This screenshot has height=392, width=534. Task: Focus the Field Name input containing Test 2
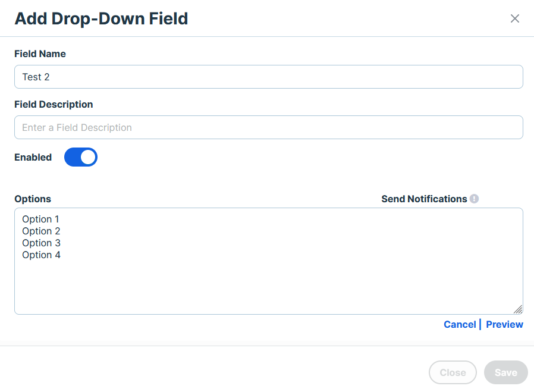268,77
